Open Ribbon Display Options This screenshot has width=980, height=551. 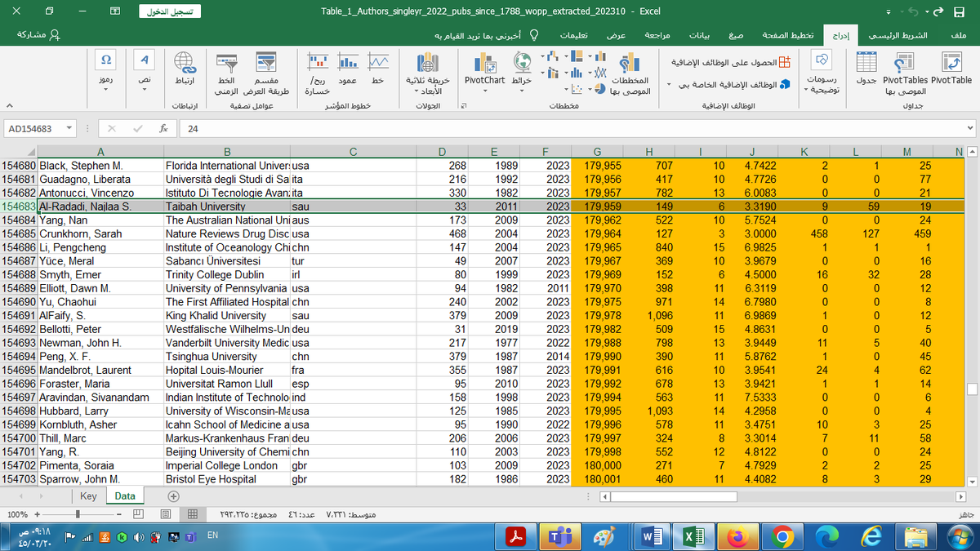114,11
